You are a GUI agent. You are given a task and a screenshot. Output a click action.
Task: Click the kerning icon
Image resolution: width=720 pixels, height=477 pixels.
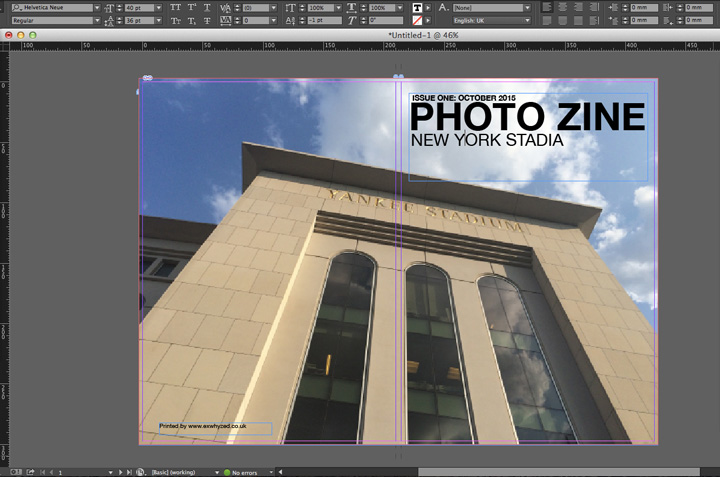pyautogui.click(x=225, y=7)
